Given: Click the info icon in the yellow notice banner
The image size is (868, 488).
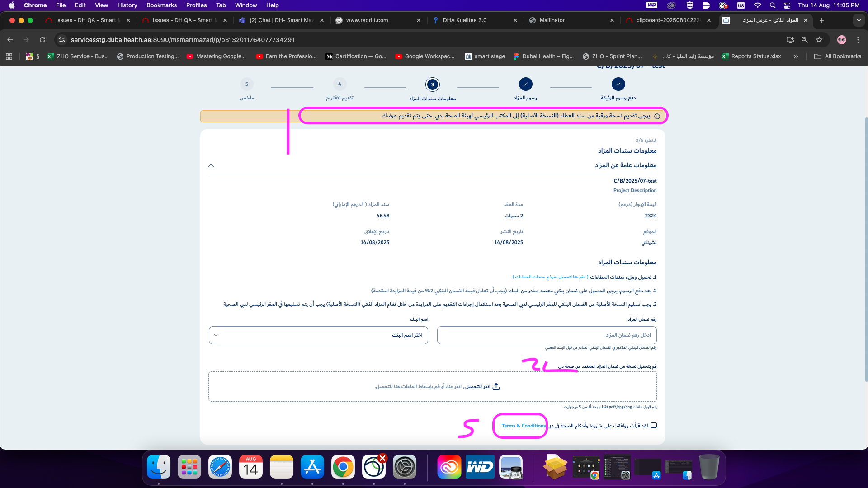Looking at the screenshot, I should [x=657, y=116].
